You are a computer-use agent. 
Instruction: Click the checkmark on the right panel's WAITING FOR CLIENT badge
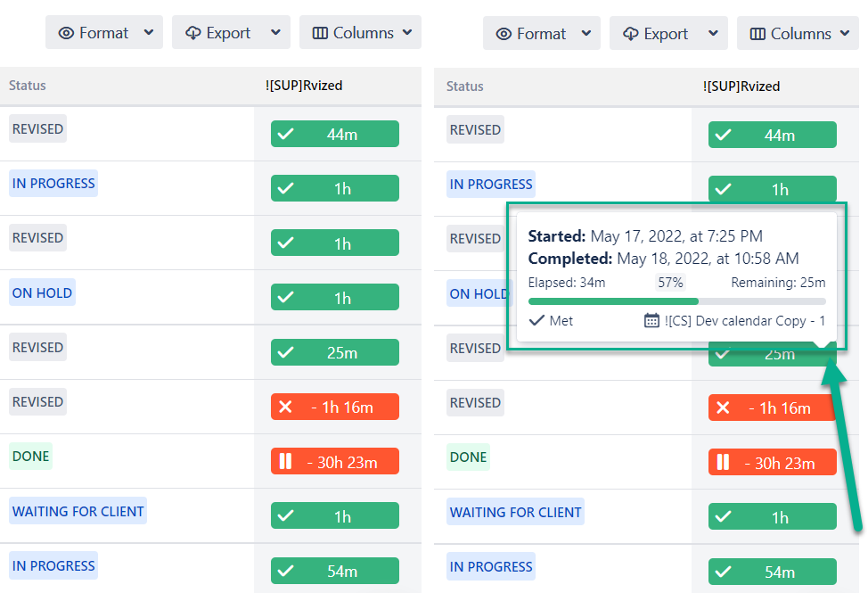coord(723,516)
